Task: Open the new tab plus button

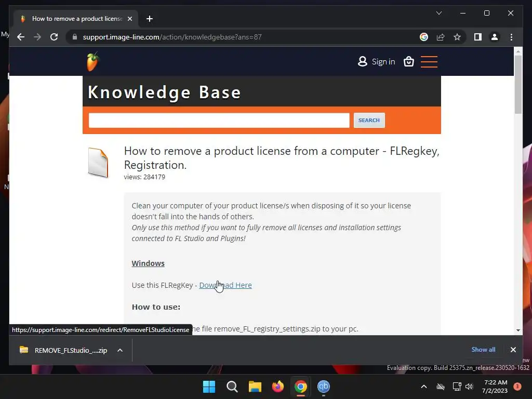Action: (150, 19)
